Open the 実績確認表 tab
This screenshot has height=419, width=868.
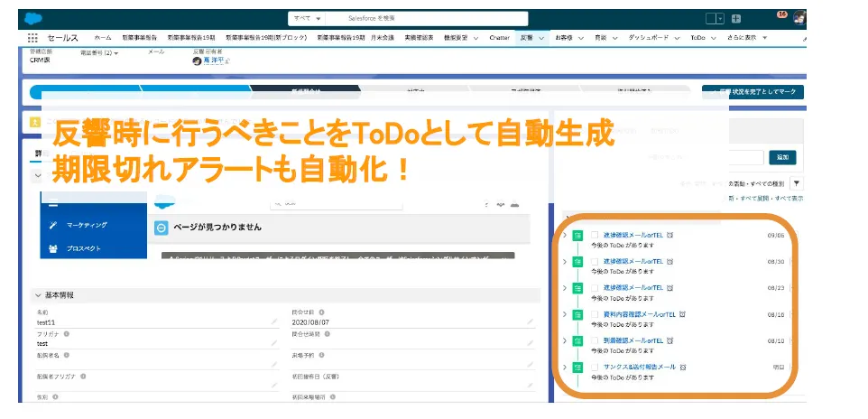click(419, 38)
